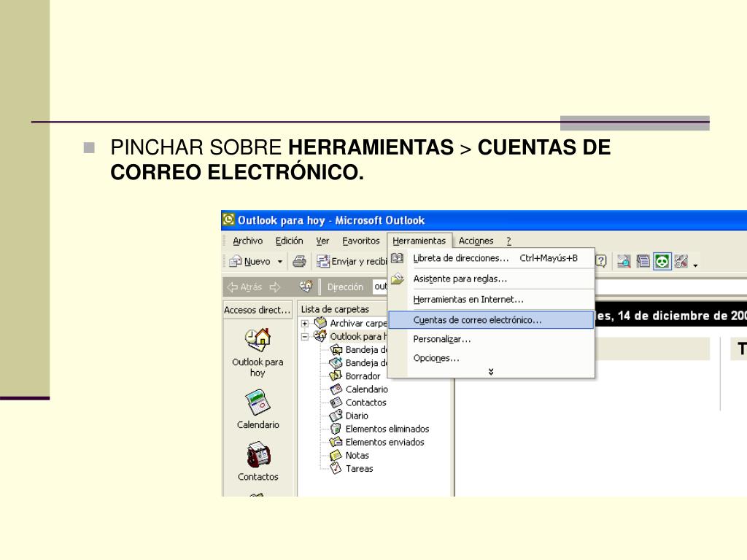
Task: Click the tools toolbar icon beside panda
Action: tap(681, 261)
